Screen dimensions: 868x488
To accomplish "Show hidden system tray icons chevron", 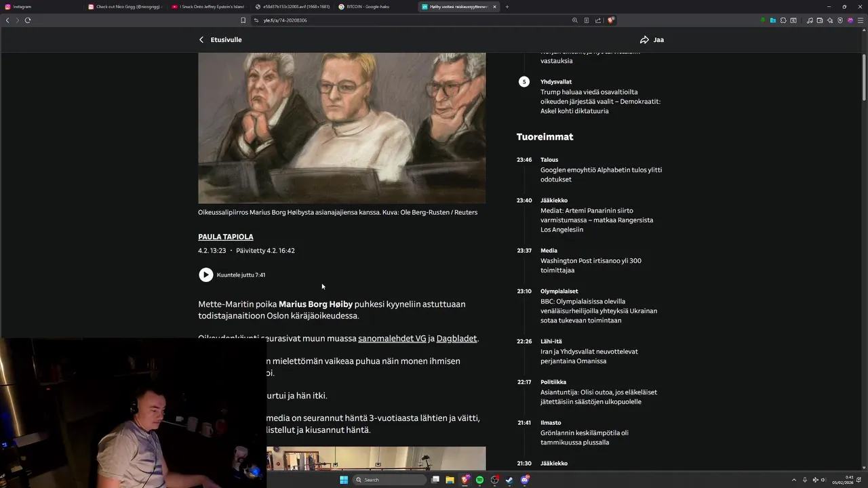I will click(793, 480).
